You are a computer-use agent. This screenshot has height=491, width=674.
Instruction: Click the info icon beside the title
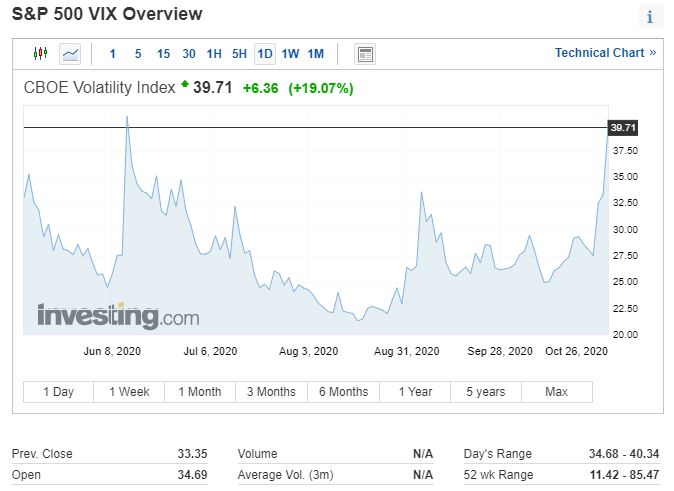coord(650,17)
